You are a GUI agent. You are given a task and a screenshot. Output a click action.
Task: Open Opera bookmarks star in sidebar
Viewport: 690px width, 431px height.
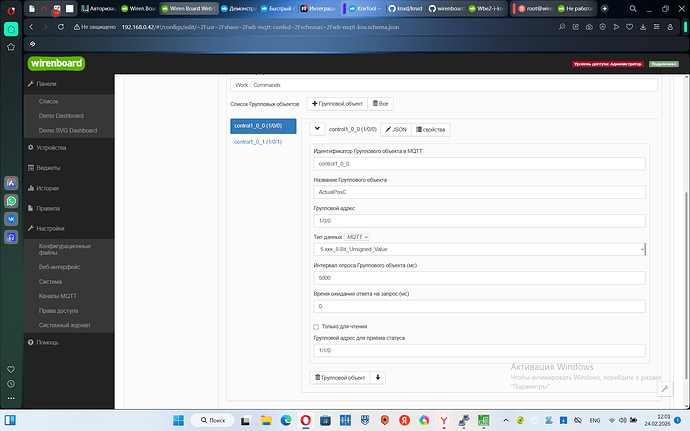(11, 47)
